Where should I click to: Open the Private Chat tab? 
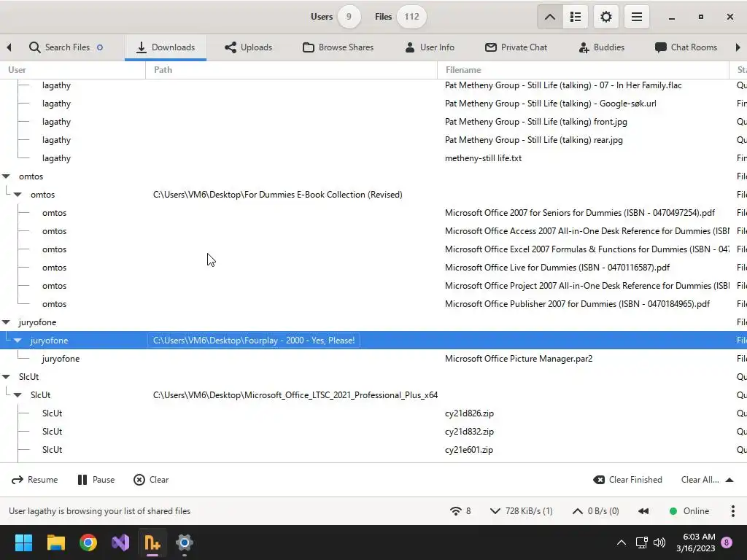coord(516,47)
